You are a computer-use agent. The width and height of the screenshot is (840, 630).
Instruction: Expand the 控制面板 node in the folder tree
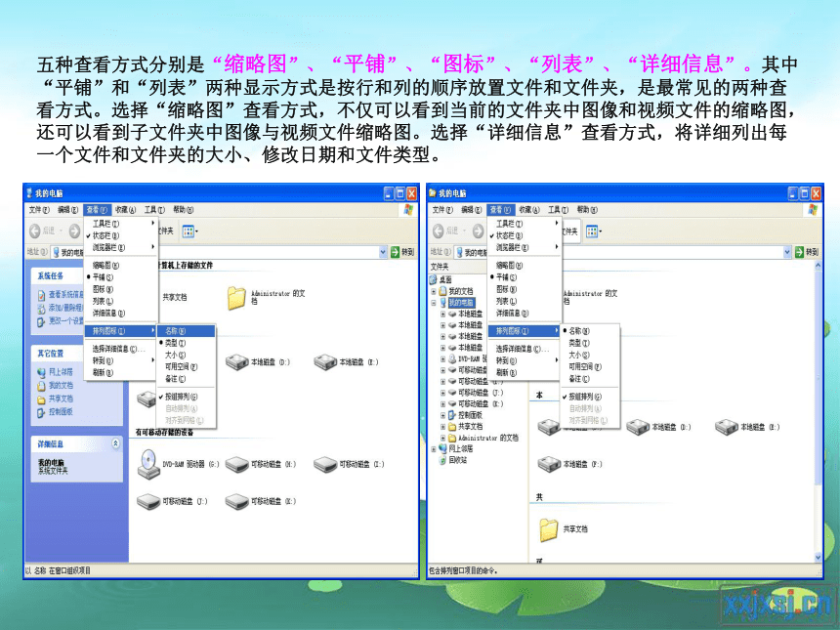coord(443,415)
